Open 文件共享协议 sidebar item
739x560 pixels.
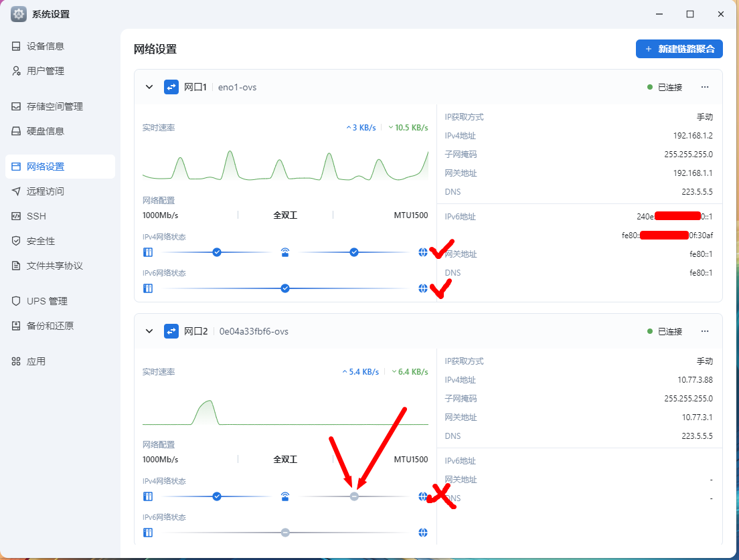(60, 266)
